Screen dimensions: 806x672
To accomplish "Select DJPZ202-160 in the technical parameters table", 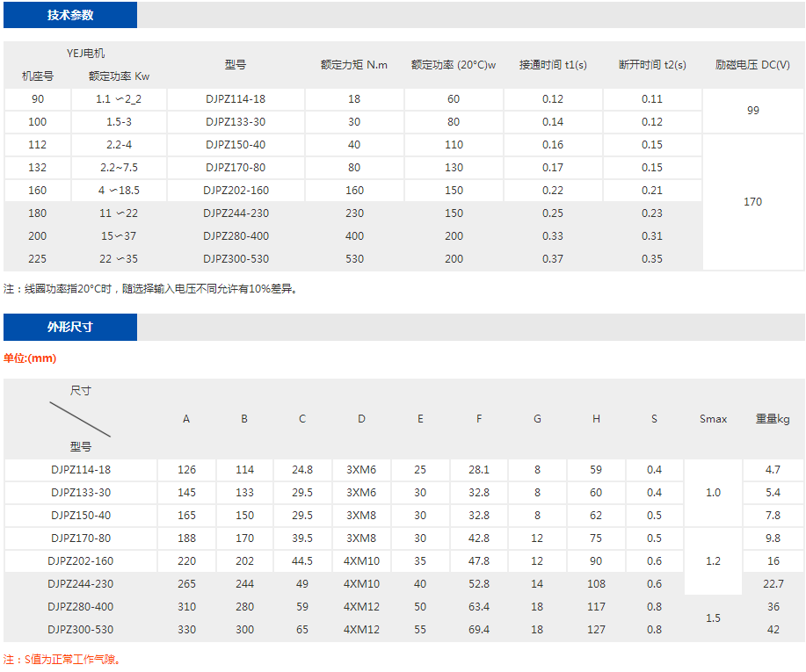I will [x=236, y=191].
